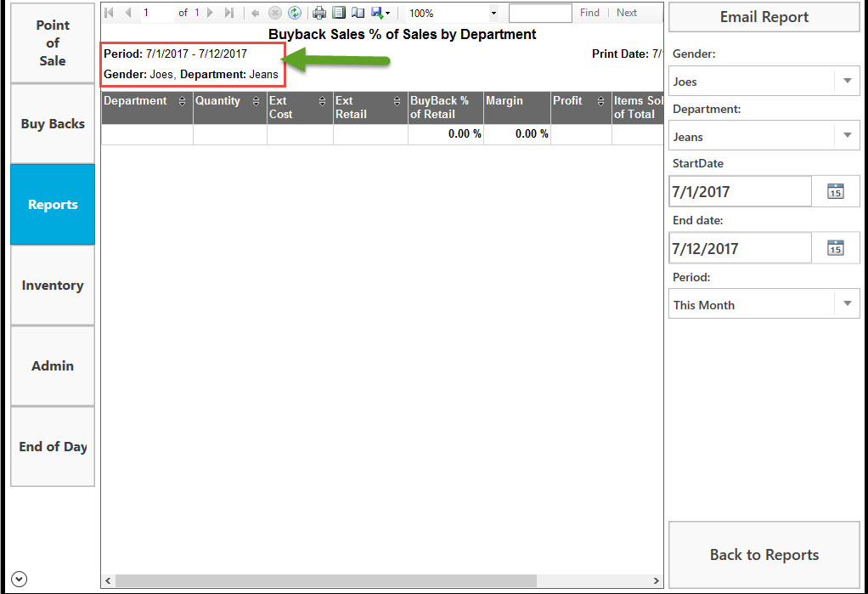Click BuyBack % of Retail header
868x594 pixels.
[446, 107]
